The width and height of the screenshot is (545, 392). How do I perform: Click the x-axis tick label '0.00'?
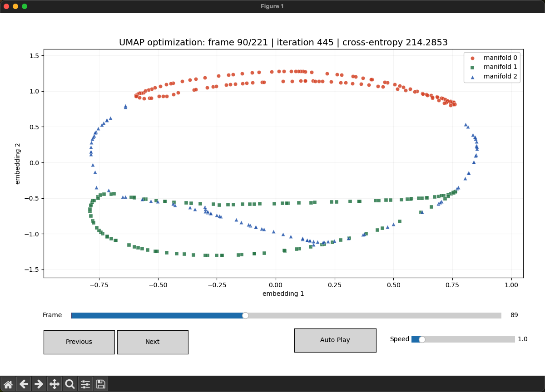pyautogui.click(x=276, y=284)
